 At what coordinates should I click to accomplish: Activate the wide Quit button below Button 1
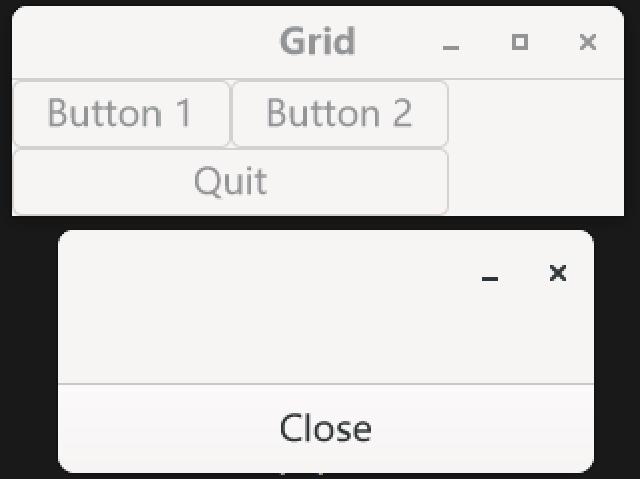[230, 182]
